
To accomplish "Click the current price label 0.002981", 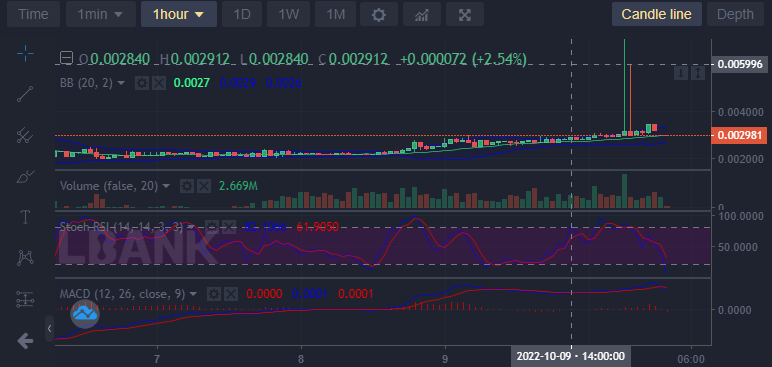I will point(740,135).
